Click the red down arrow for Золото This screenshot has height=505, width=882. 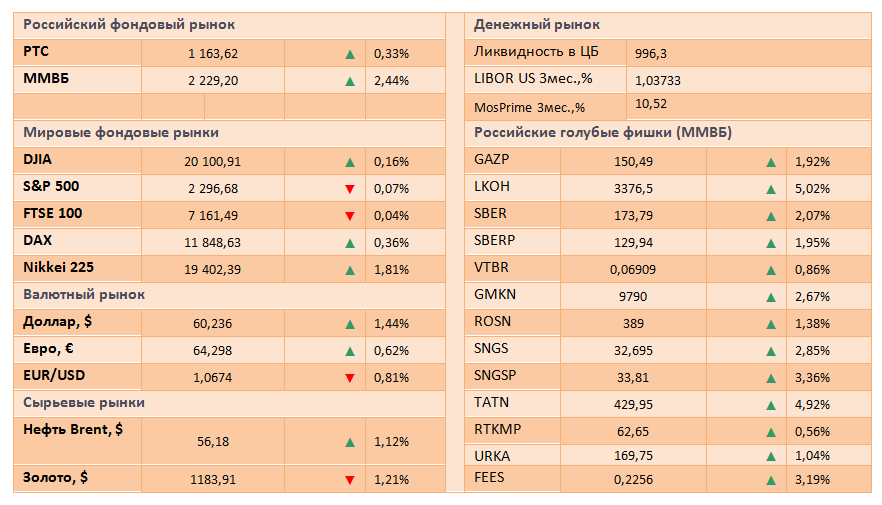pos(350,480)
